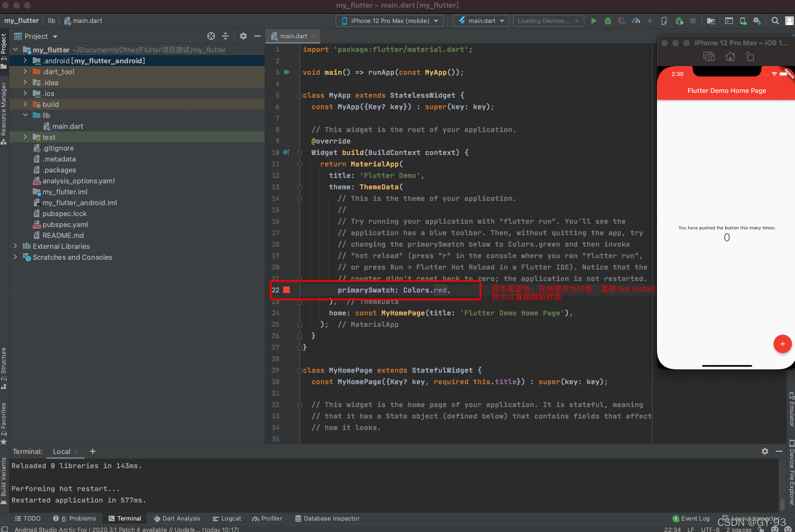Select the Local terminal tab
This screenshot has width=795, height=532.
coord(62,451)
